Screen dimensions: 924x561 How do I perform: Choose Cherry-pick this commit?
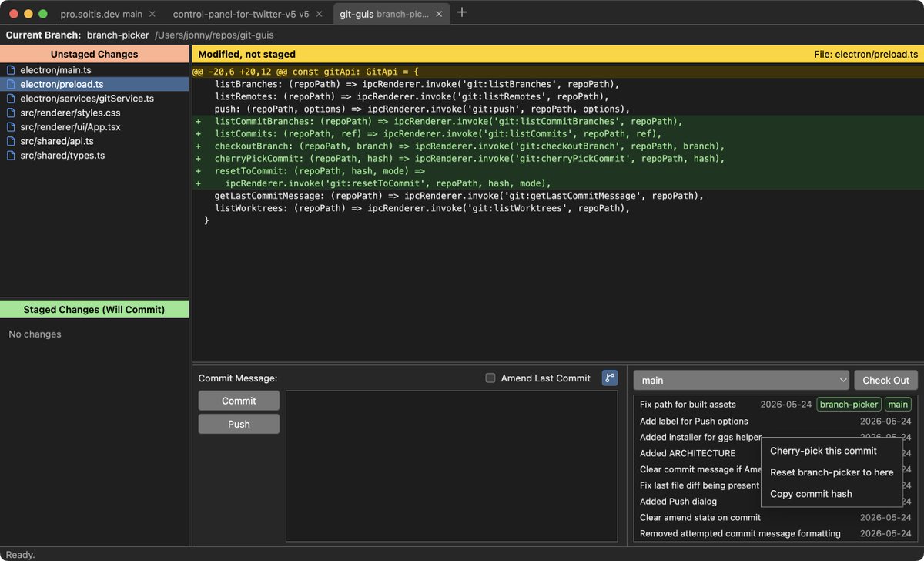[831, 451]
